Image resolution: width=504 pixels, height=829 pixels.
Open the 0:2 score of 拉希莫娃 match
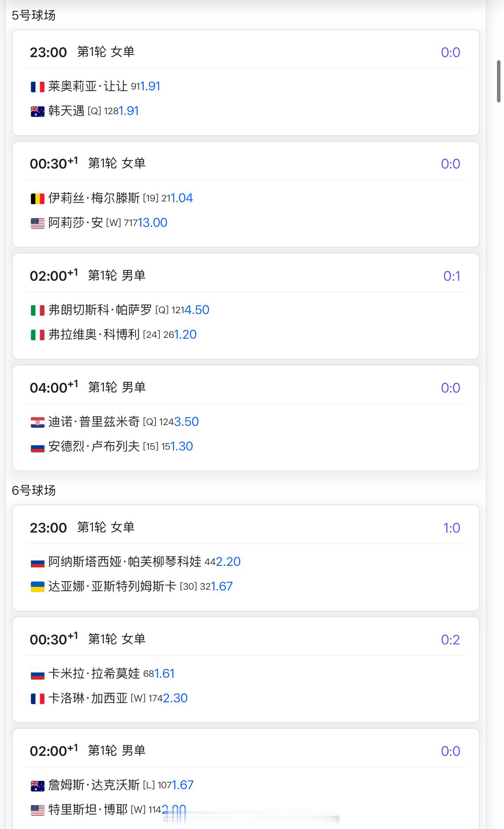click(x=450, y=640)
